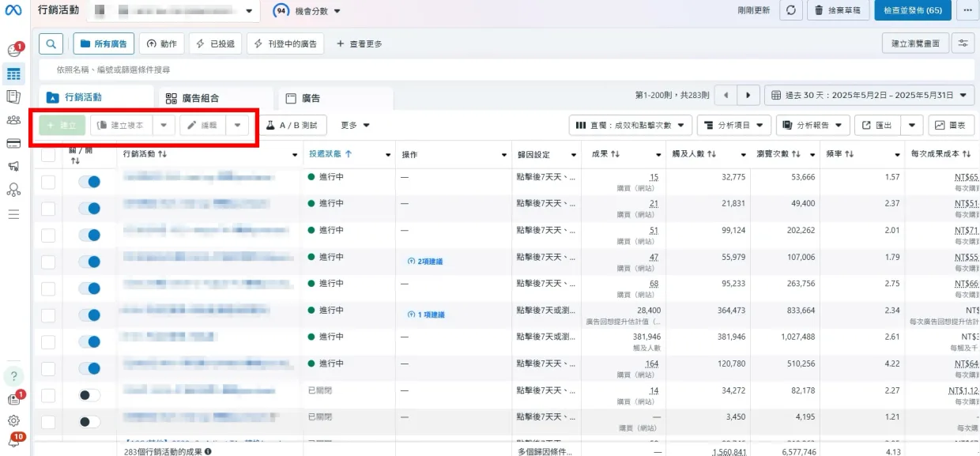Select the 動作 filter
Image resolution: width=980 pixels, height=456 pixels.
tap(162, 43)
